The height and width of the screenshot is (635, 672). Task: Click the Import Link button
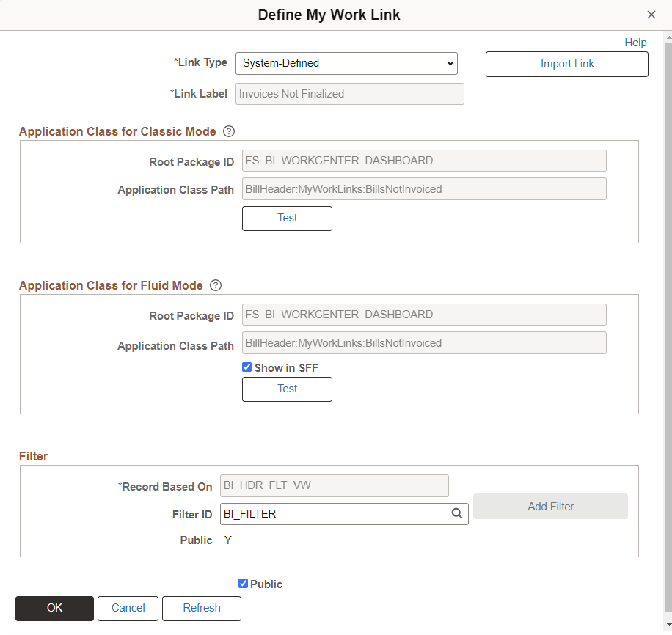coord(566,64)
